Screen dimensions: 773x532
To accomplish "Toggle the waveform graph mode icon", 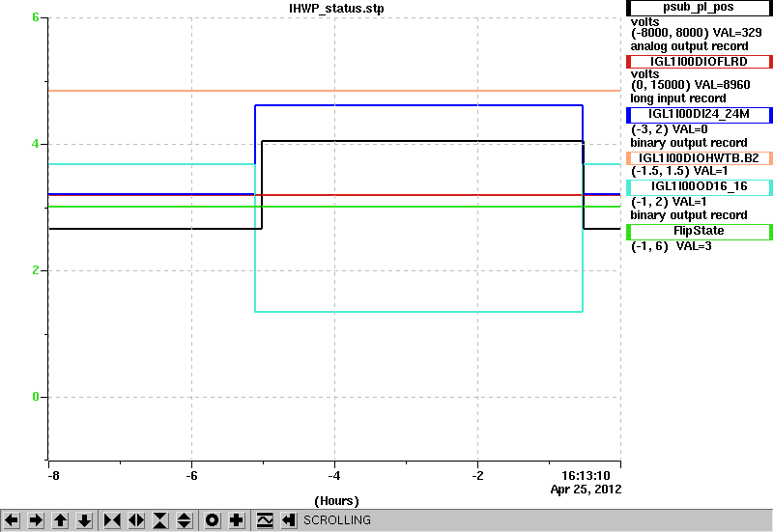I will coord(265,520).
